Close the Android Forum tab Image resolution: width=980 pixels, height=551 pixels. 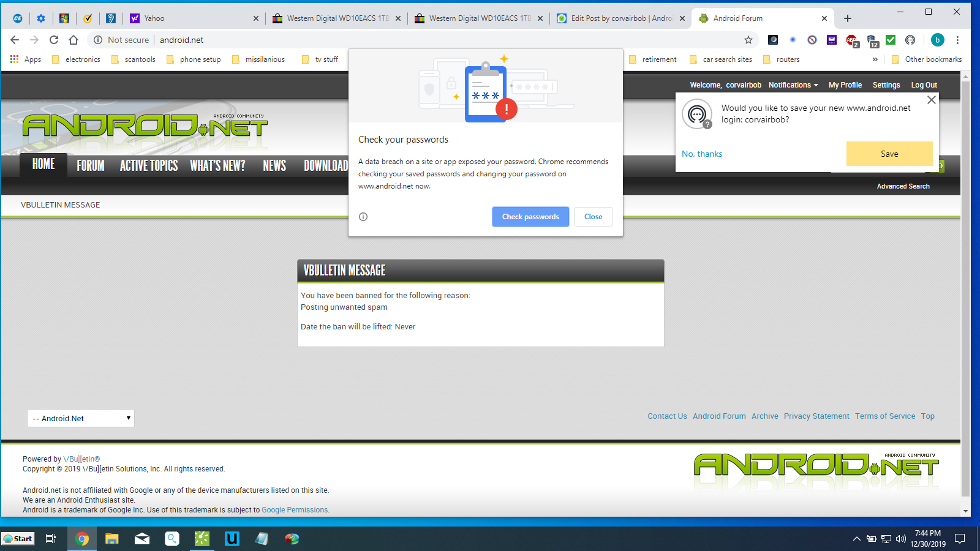824,18
